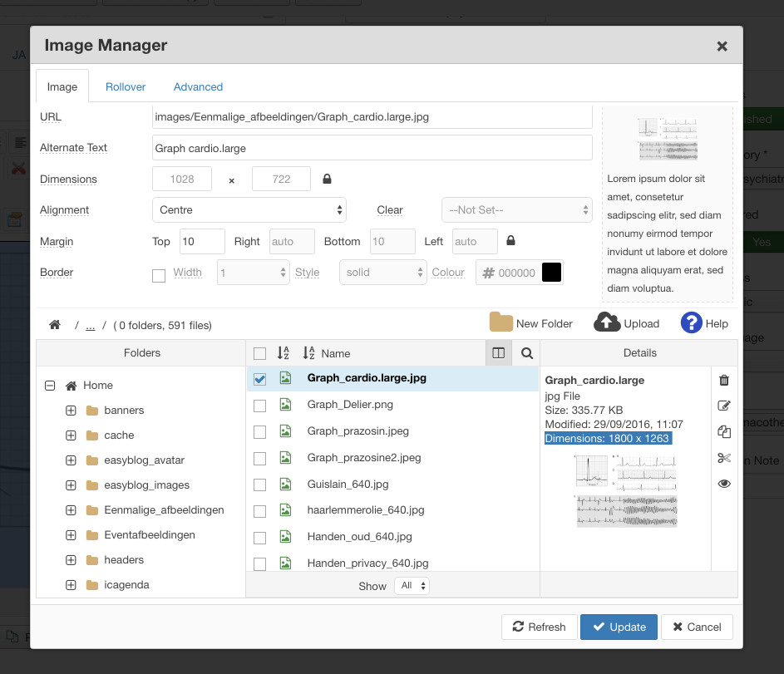The width and height of the screenshot is (784, 674).
Task: Switch to the Advanced tab
Action: (198, 86)
